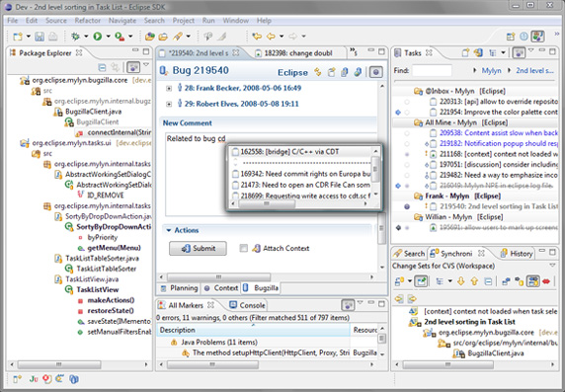Open the Run button dropdown arrow
Screen dimensions: 565x392
(108, 36)
